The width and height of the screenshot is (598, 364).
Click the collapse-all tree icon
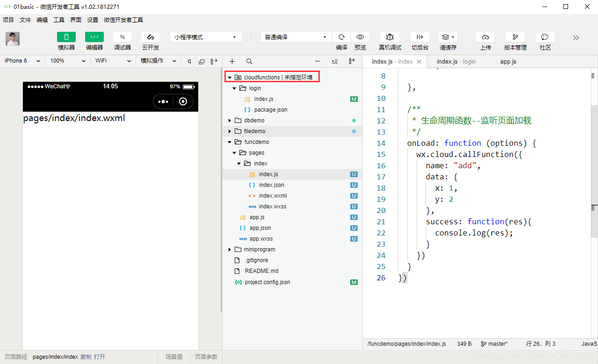pos(335,61)
